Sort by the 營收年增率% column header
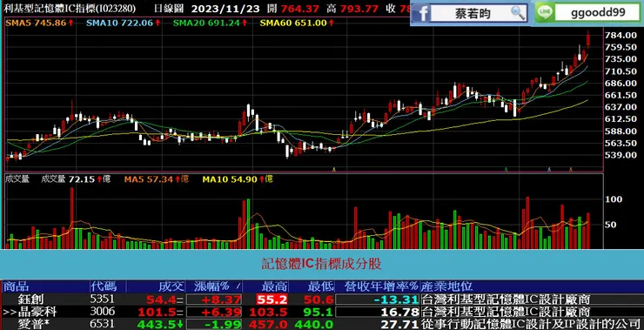This screenshot has height=330, width=644. click(x=381, y=286)
